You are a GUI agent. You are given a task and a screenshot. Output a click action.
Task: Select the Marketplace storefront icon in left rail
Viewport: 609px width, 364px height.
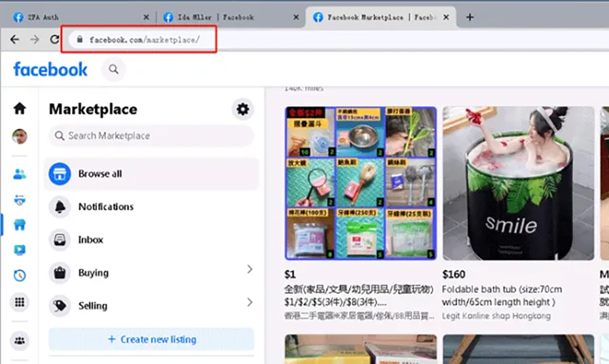(x=20, y=224)
